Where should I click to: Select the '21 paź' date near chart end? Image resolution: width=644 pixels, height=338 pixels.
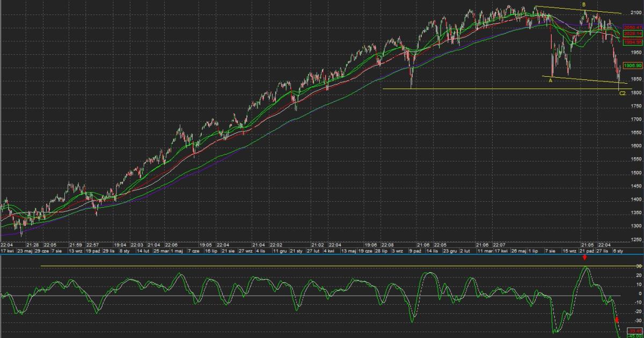(x=585, y=251)
